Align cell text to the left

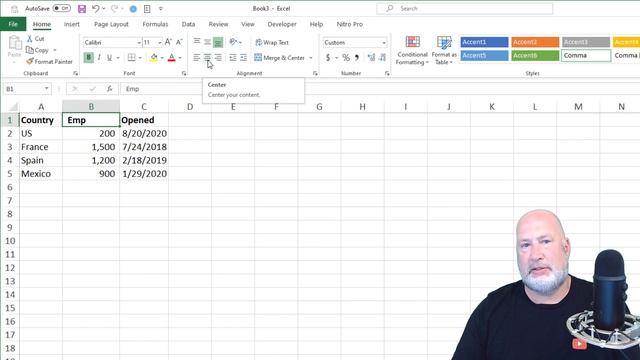(197, 58)
